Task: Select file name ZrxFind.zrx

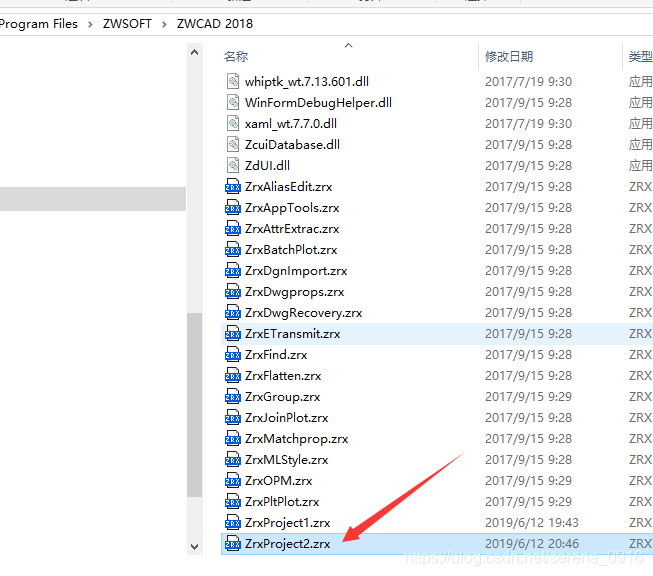Action: tap(276, 354)
